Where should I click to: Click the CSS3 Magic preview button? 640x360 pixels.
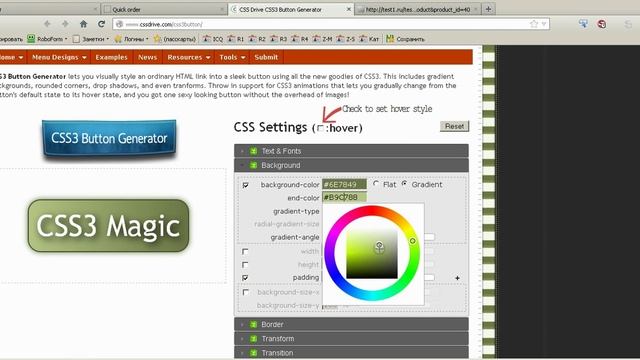[109, 226]
